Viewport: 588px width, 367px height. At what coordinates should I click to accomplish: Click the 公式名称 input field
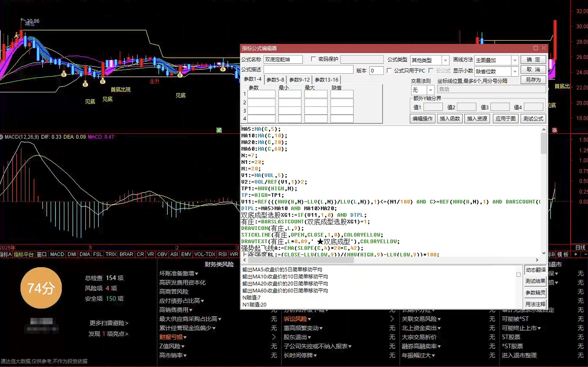pos(283,59)
